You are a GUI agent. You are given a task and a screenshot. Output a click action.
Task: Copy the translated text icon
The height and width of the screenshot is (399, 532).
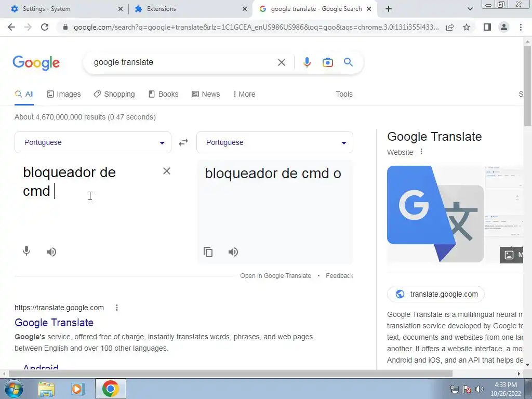208,252
